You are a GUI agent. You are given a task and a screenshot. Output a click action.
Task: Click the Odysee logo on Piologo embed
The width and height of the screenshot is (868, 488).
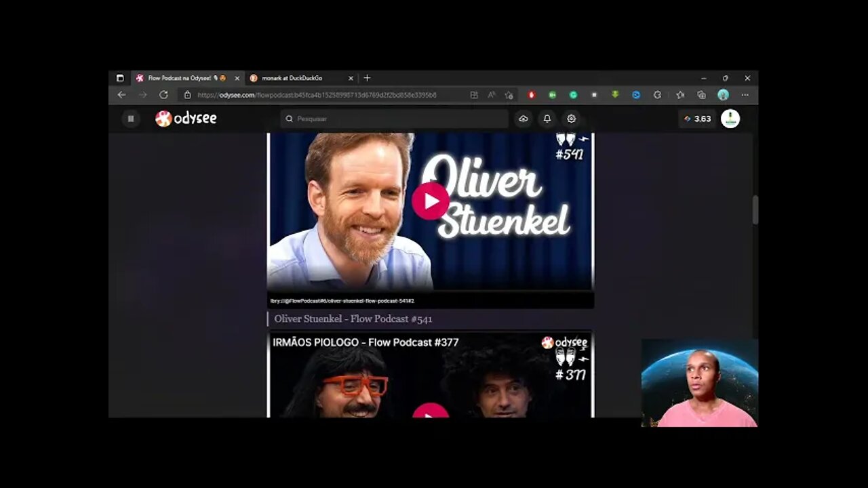pos(564,342)
